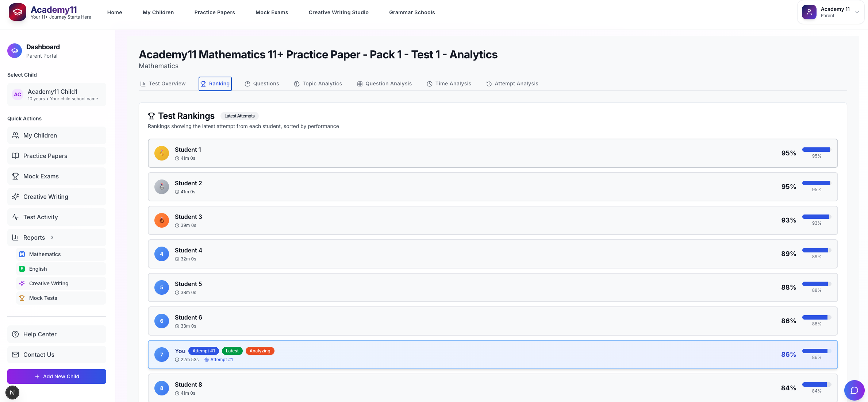The height and width of the screenshot is (402, 868).
Task: Click the Add New Child button
Action: point(57,376)
